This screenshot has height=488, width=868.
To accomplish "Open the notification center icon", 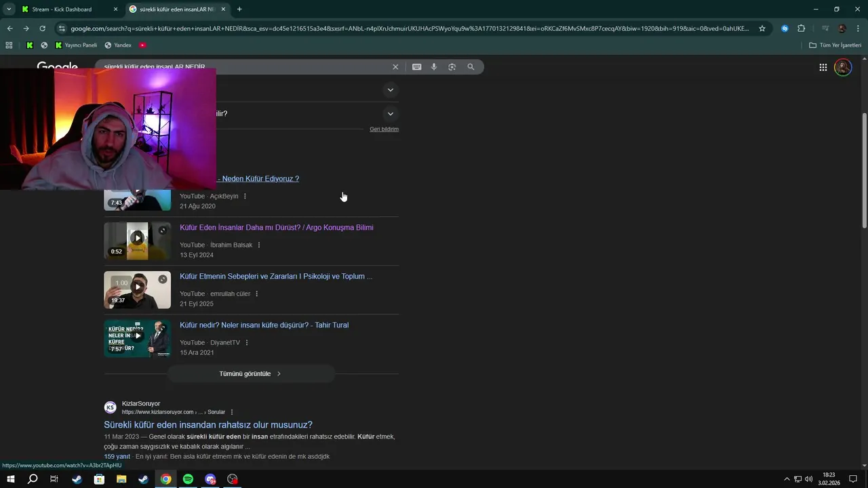I will (853, 479).
